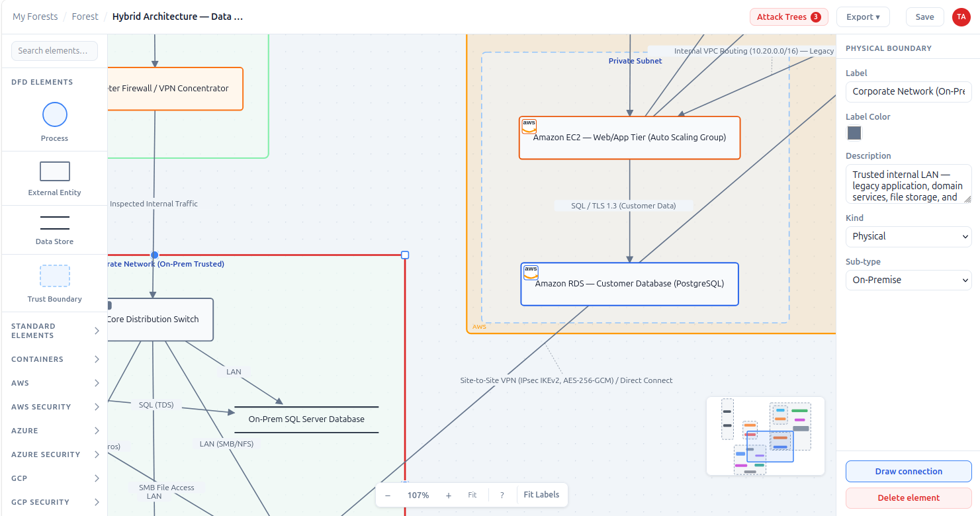Viewport: 980px width, 516px height.
Task: Select the External Entity rectangle element
Action: (55, 171)
